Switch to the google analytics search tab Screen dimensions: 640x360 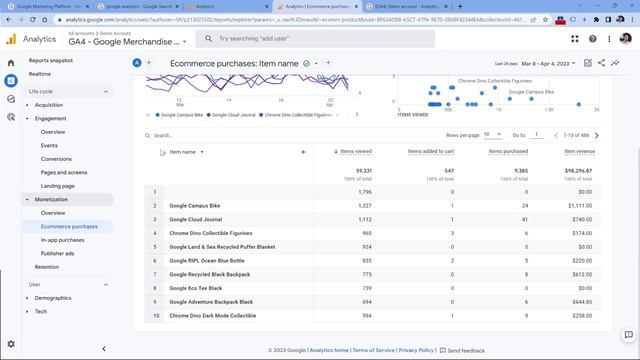click(x=138, y=7)
